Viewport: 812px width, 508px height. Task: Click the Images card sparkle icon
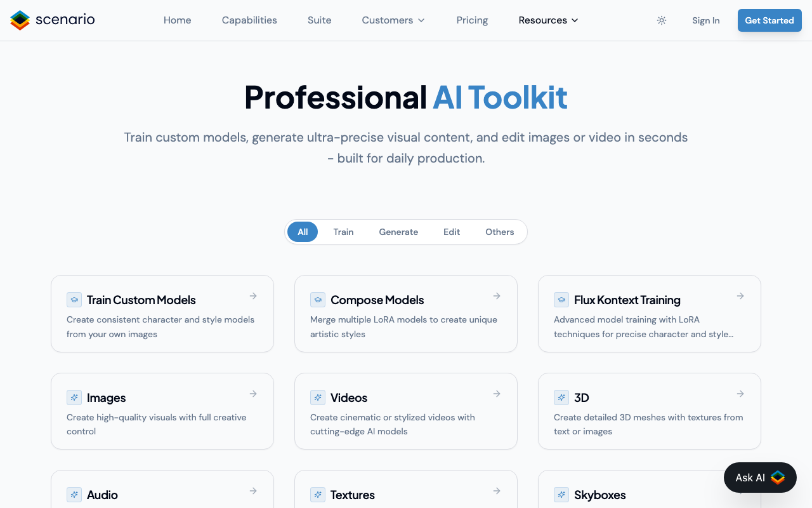pos(74,398)
